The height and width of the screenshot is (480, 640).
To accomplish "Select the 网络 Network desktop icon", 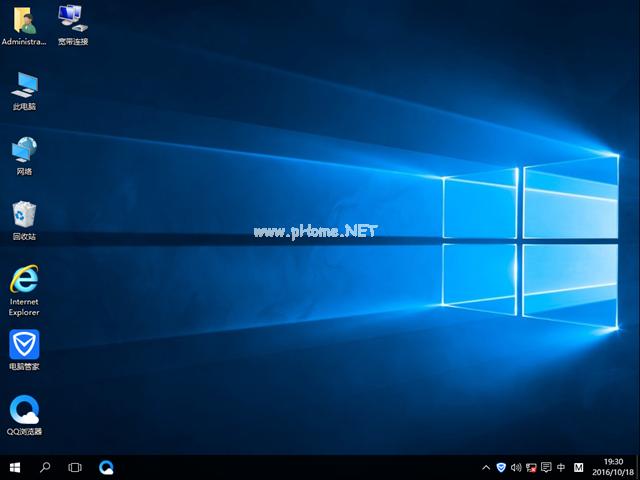I will pyautogui.click(x=24, y=156).
